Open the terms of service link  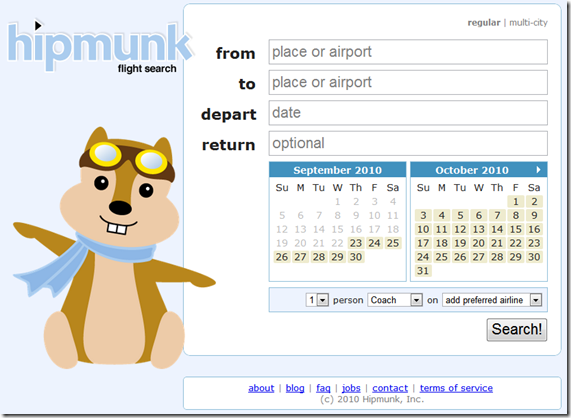(456, 388)
